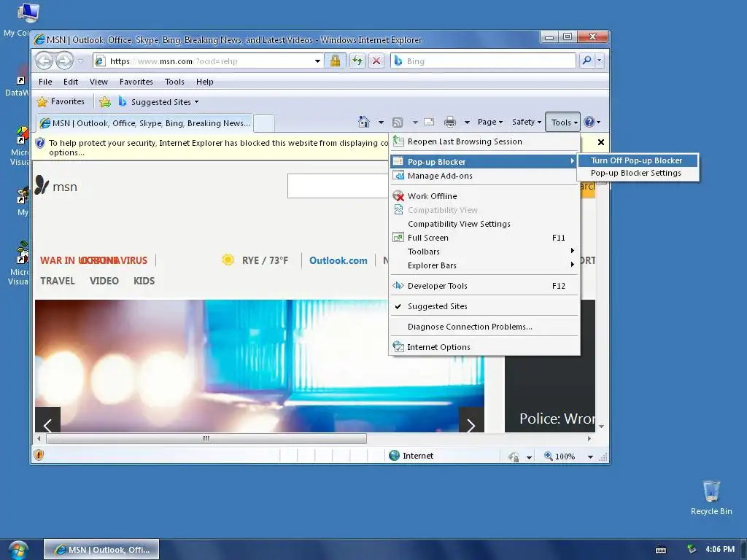The height and width of the screenshot is (560, 747).
Task: Click the TRAVEL navigation link
Action: [x=57, y=281]
